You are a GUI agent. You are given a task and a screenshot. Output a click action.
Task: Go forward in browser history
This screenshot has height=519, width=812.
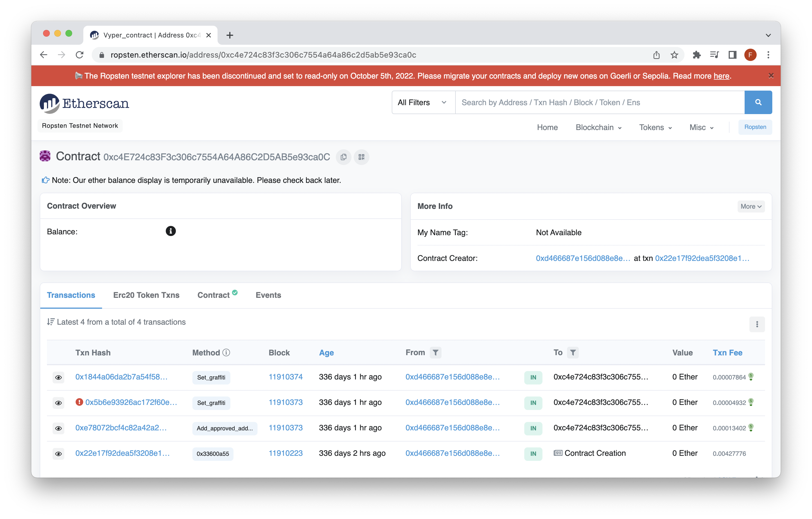61,55
